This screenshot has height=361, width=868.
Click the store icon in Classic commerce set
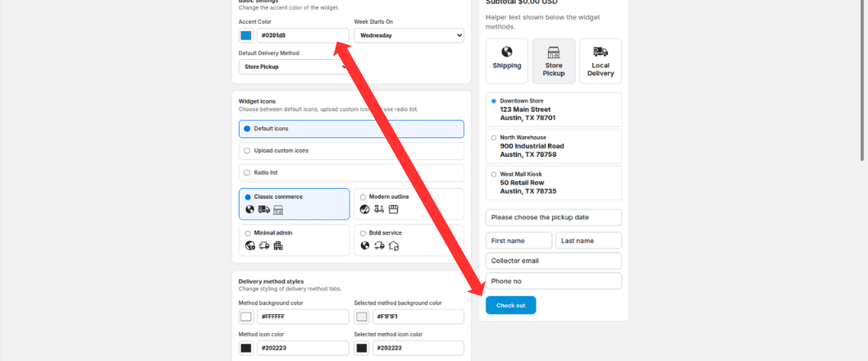278,209
